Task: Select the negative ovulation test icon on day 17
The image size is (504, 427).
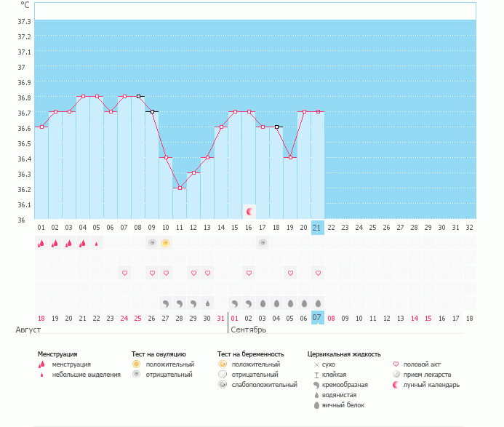Action: point(263,243)
